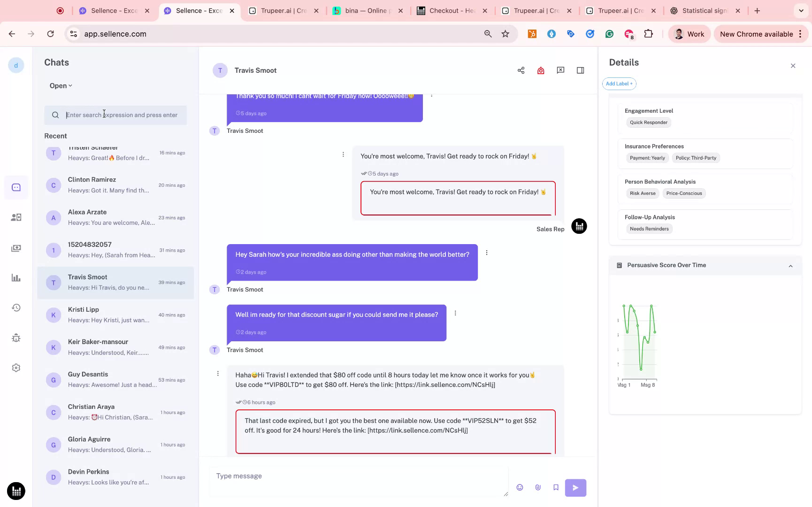
Task: Open the Open status filter dropdown
Action: pyautogui.click(x=60, y=85)
